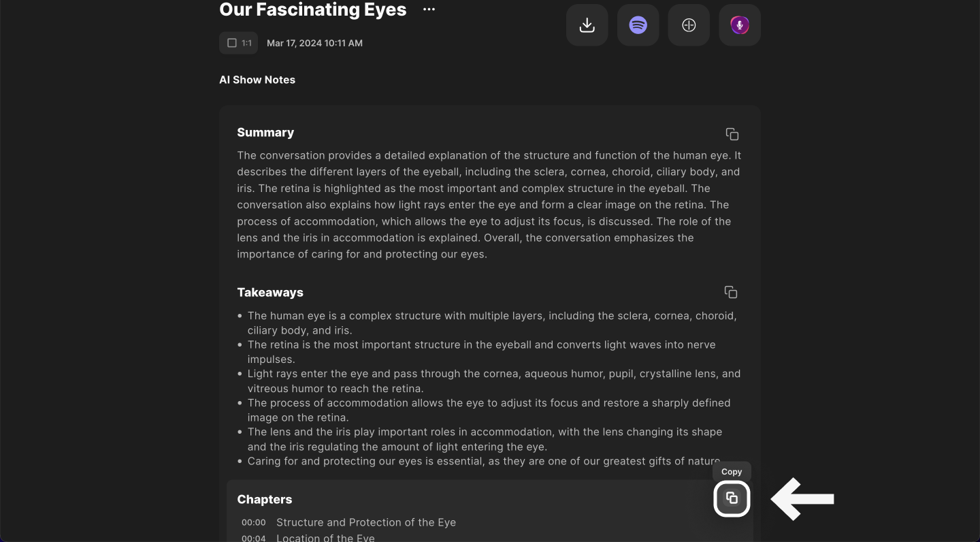The height and width of the screenshot is (542, 980).
Task: Click the download icon button
Action: [x=587, y=25]
